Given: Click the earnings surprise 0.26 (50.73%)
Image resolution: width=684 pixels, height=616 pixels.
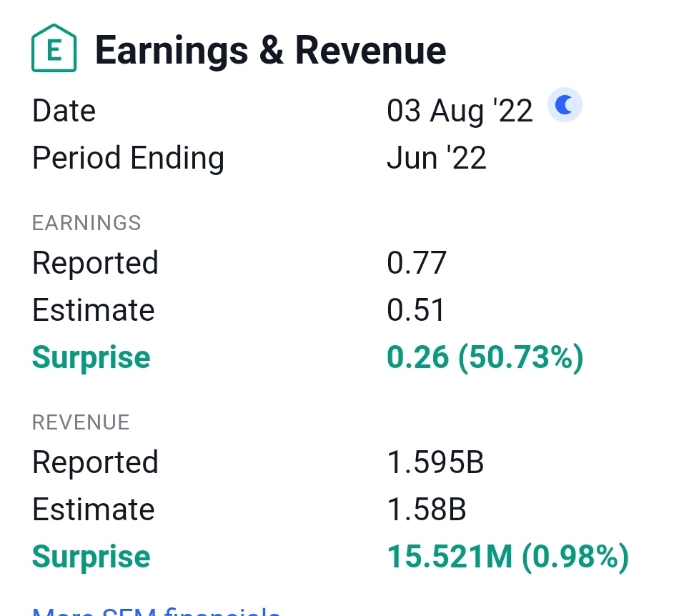Looking at the screenshot, I should (485, 357).
